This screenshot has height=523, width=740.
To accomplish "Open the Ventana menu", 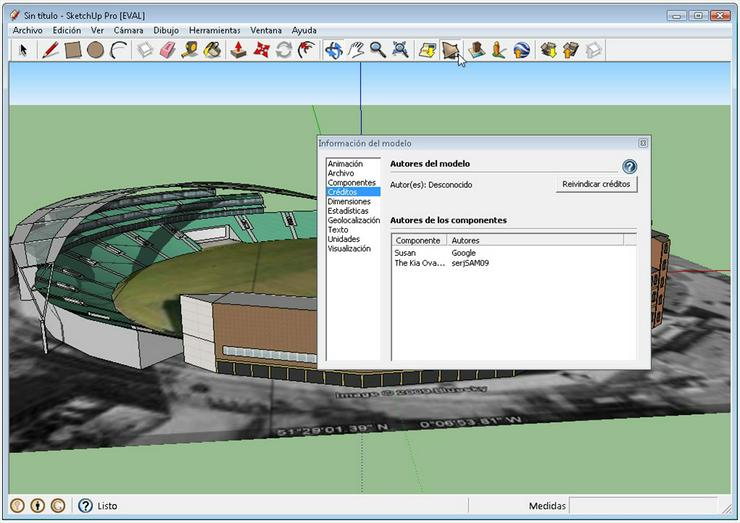I will click(x=266, y=30).
